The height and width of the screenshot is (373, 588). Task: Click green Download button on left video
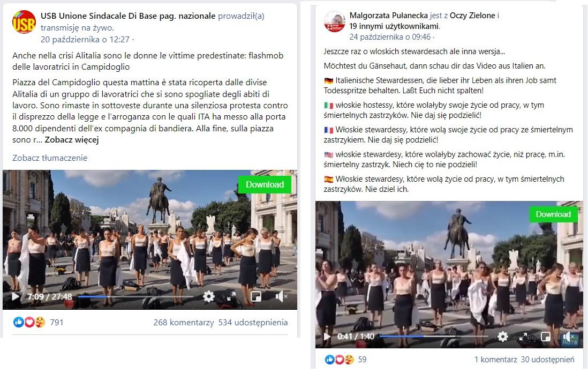265,184
